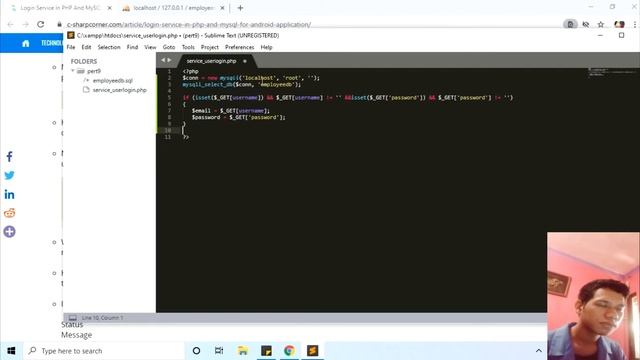Open a new Chrome tab
This screenshot has width=640, height=360.
(x=240, y=8)
